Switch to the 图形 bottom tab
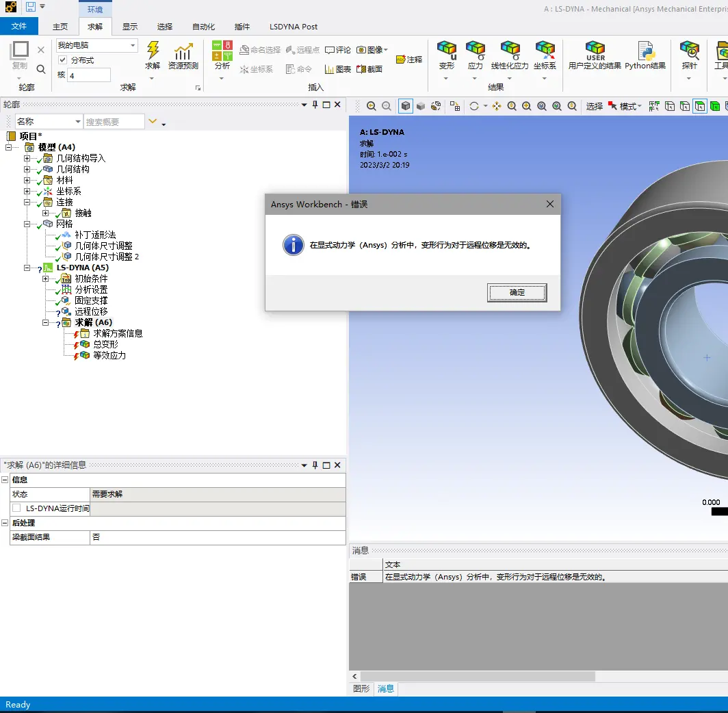The height and width of the screenshot is (713, 728). tap(361, 688)
